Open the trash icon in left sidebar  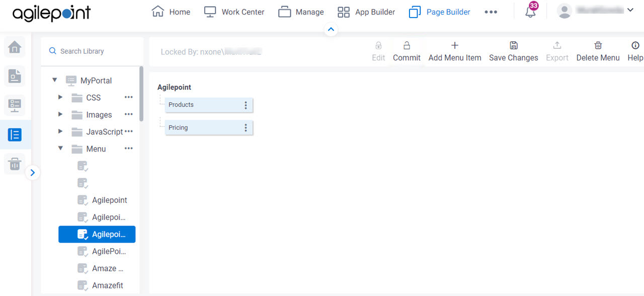(x=15, y=164)
